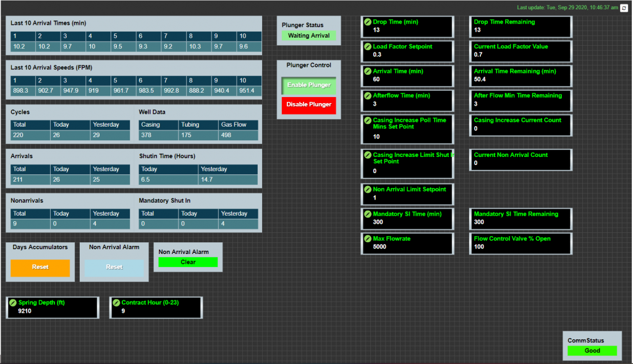Click the edit icon for Arrival Time (min)
The width and height of the screenshot is (633, 364).
[368, 72]
